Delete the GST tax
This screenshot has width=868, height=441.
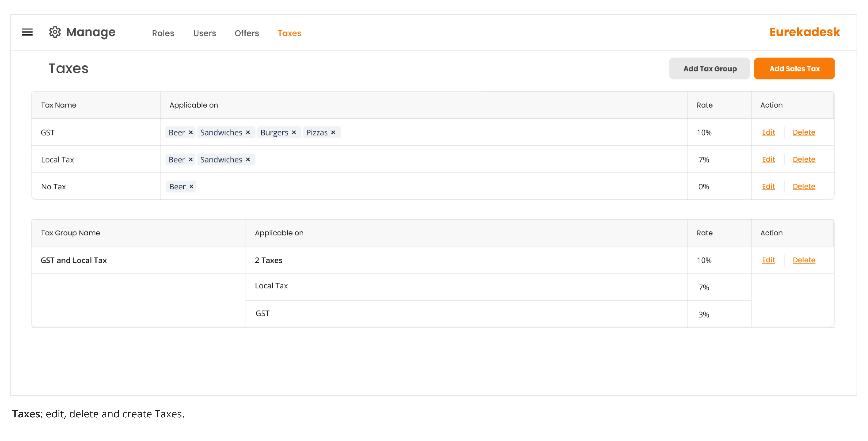[804, 132]
